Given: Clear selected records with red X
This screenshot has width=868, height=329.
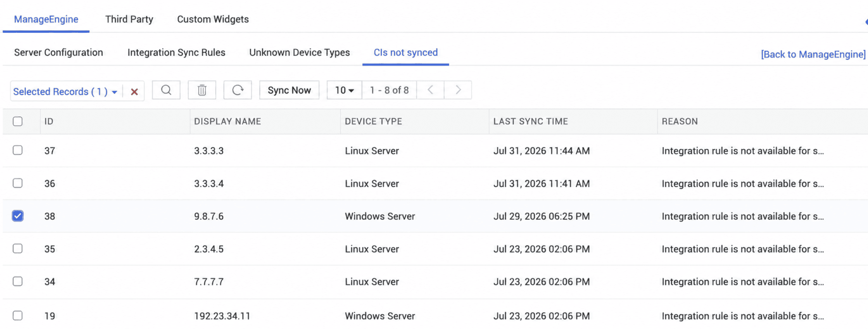Looking at the screenshot, I should (x=134, y=92).
